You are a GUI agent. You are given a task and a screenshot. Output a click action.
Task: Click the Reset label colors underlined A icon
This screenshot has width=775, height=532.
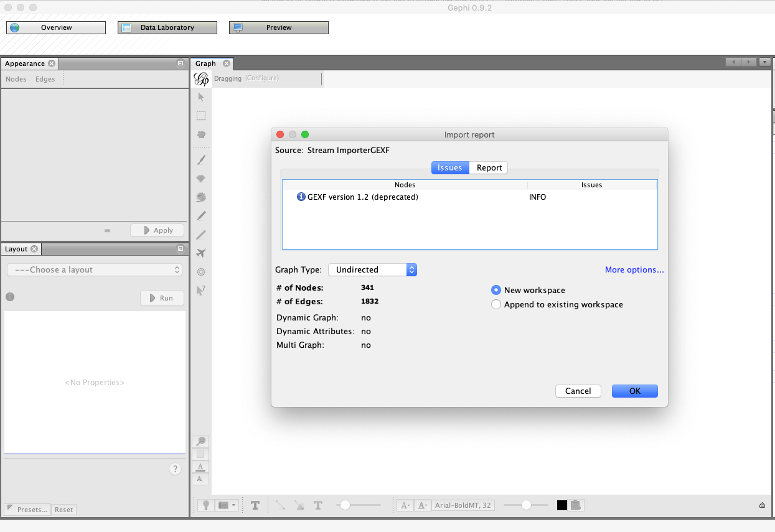point(200,467)
